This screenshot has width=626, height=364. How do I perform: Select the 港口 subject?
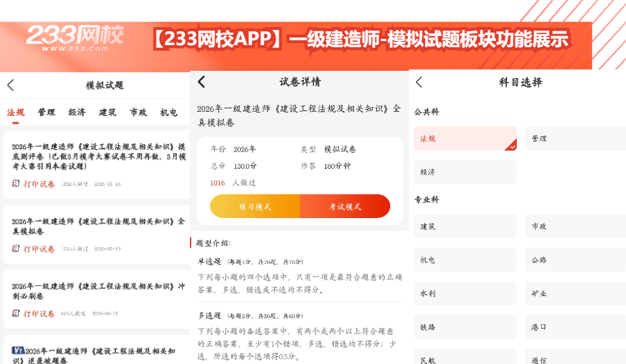click(x=575, y=326)
